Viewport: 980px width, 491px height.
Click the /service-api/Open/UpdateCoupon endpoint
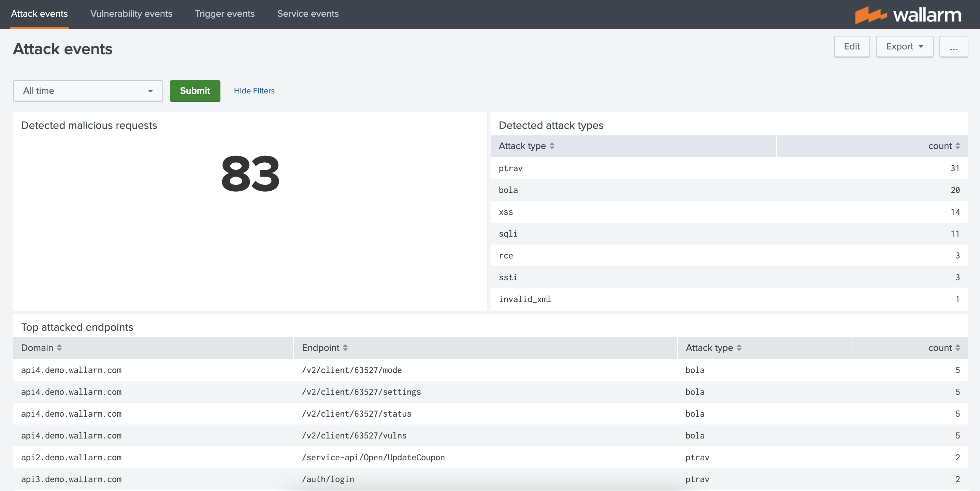coord(373,458)
